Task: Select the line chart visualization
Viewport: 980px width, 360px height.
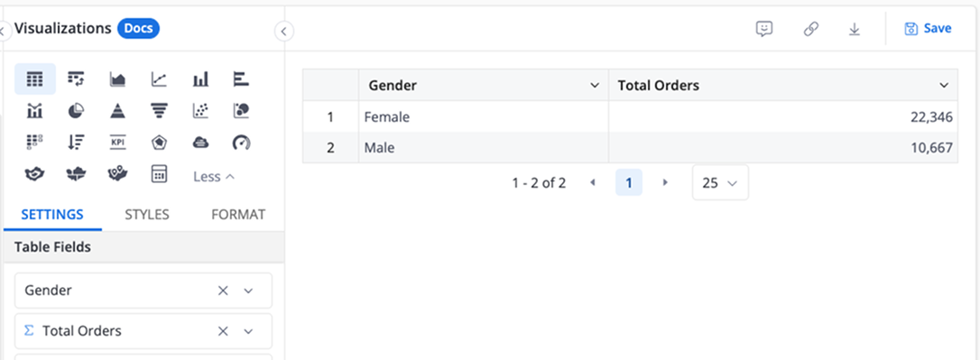Action: (160, 78)
